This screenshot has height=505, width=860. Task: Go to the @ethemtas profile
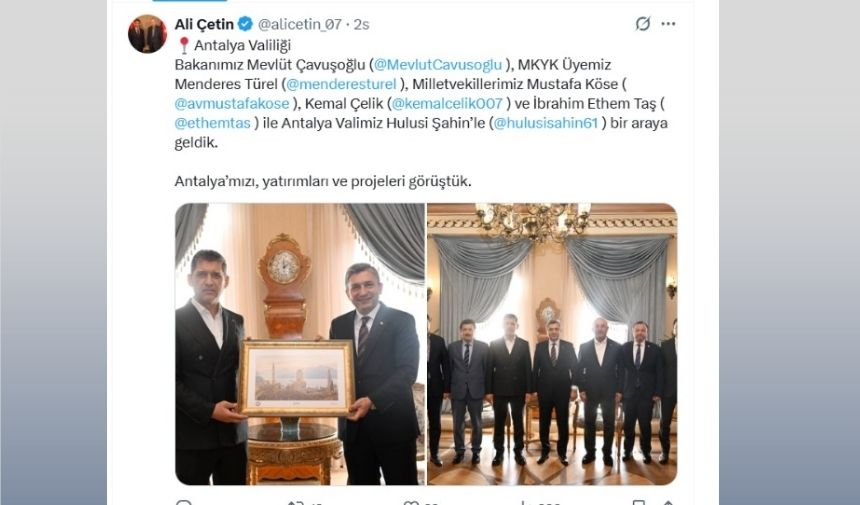(212, 123)
